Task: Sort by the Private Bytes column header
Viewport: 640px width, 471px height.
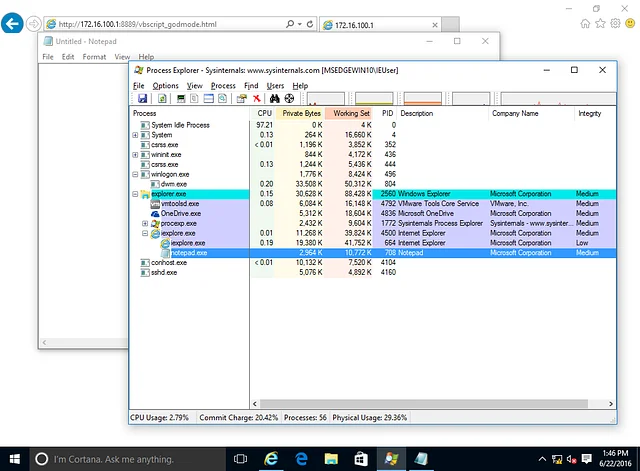Action: (300, 114)
